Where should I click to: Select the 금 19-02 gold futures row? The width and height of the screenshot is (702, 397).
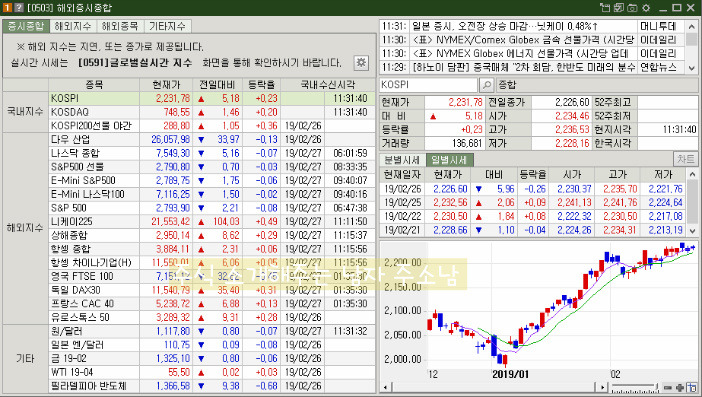pos(212,358)
